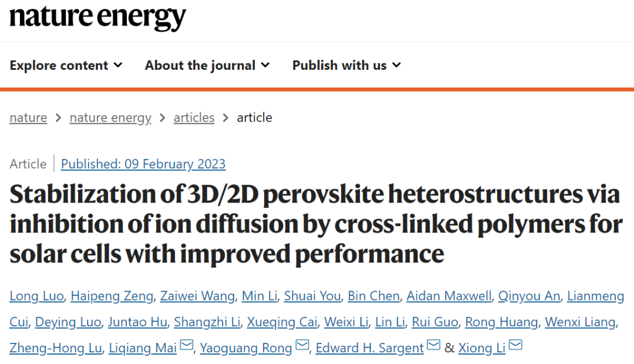Image resolution: width=634 pixels, height=364 pixels.
Task: Open Aidan Maxwell author details
Action: 449,296
